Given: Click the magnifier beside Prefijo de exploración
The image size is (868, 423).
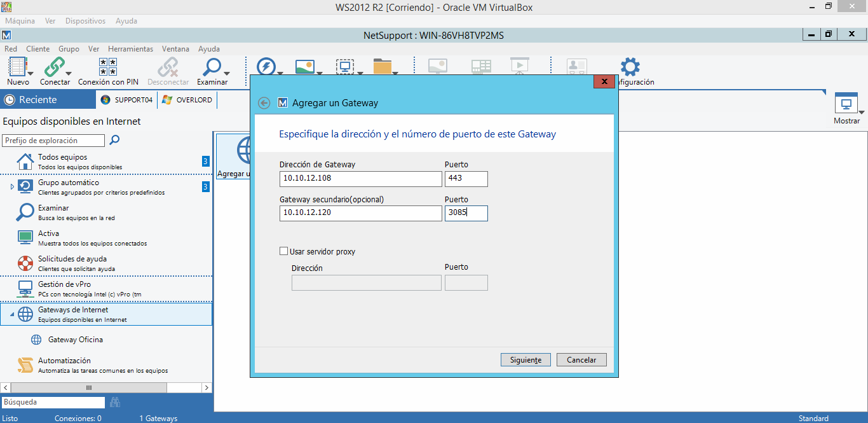Looking at the screenshot, I should pyautogui.click(x=114, y=140).
